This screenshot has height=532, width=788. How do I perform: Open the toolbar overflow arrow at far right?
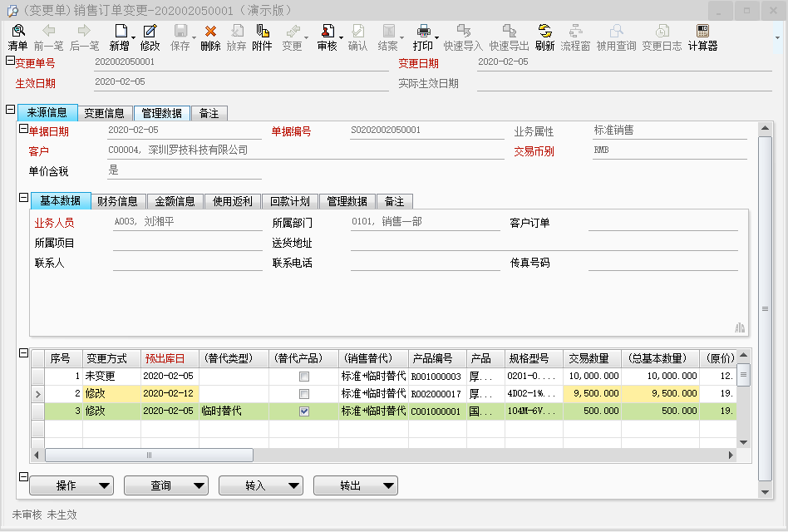pyautogui.click(x=777, y=37)
